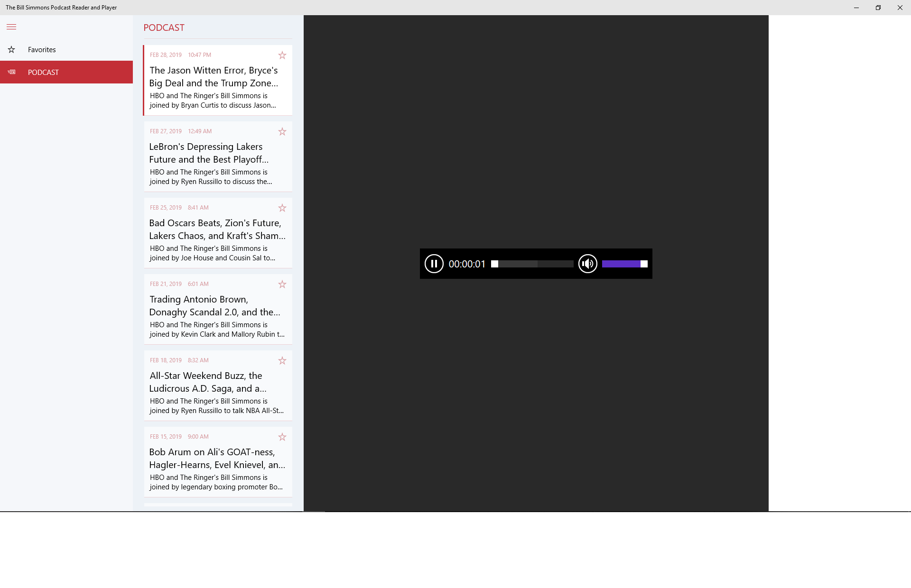Click the PODCAST sidebar list icon
This screenshot has height=588, width=911.
pyautogui.click(x=11, y=72)
